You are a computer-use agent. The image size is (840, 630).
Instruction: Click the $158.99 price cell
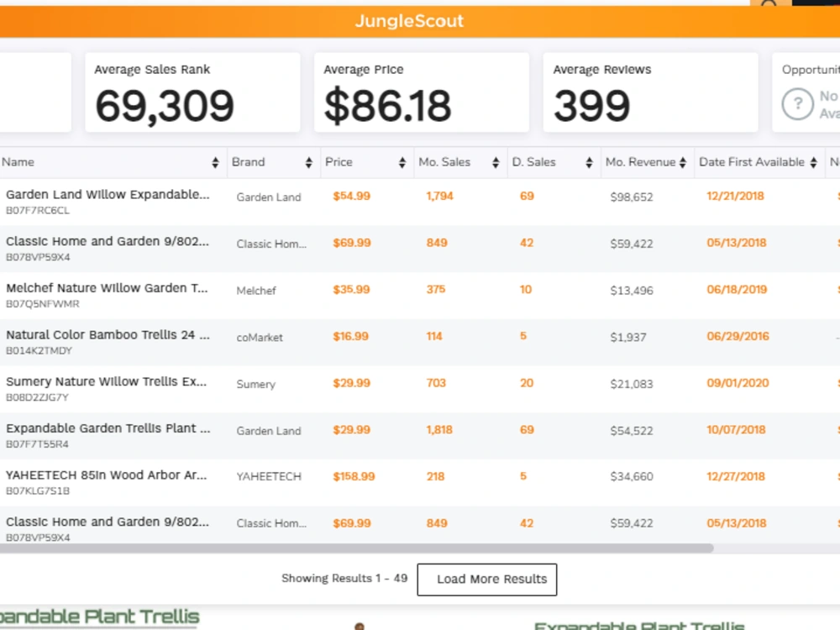354,476
